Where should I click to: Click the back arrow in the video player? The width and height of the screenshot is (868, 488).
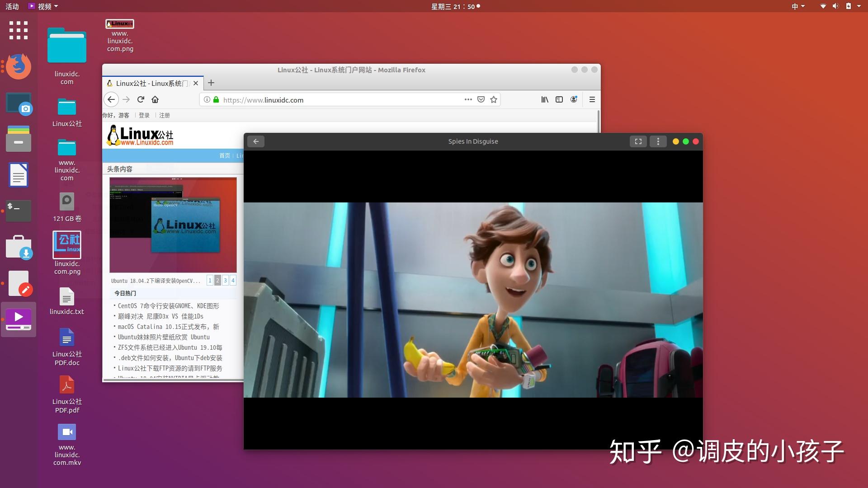(256, 141)
